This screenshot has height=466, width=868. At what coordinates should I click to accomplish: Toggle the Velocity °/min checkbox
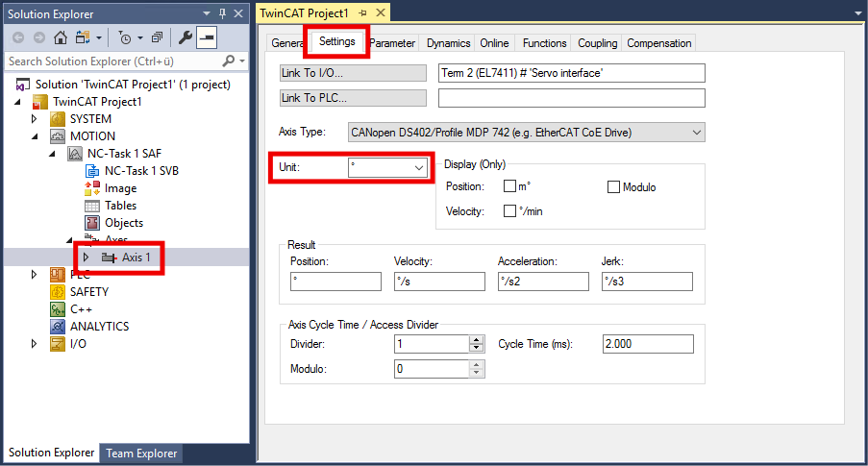[509, 210]
